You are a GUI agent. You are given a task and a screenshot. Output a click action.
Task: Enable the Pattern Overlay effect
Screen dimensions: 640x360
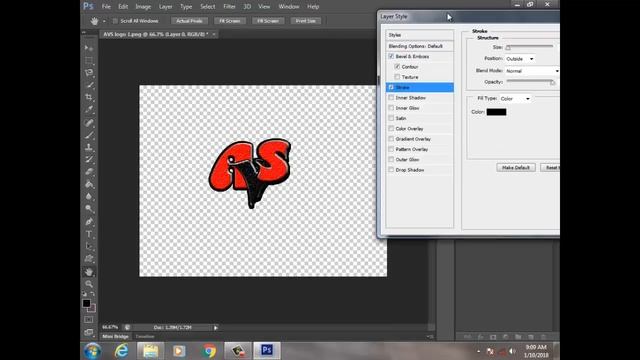(391, 149)
